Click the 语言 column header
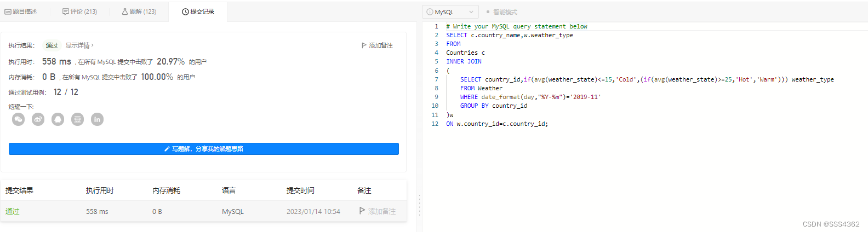 229,190
